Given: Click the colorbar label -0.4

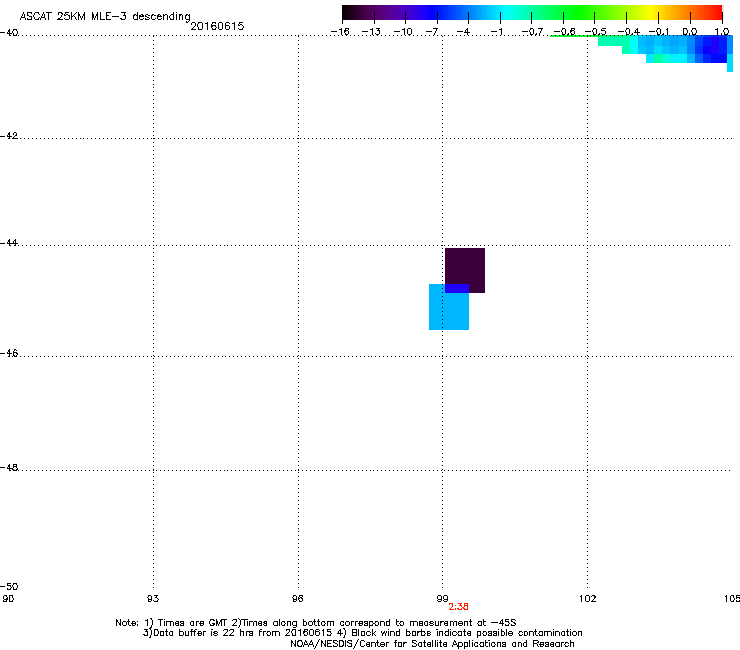Looking at the screenshot, I should [629, 32].
